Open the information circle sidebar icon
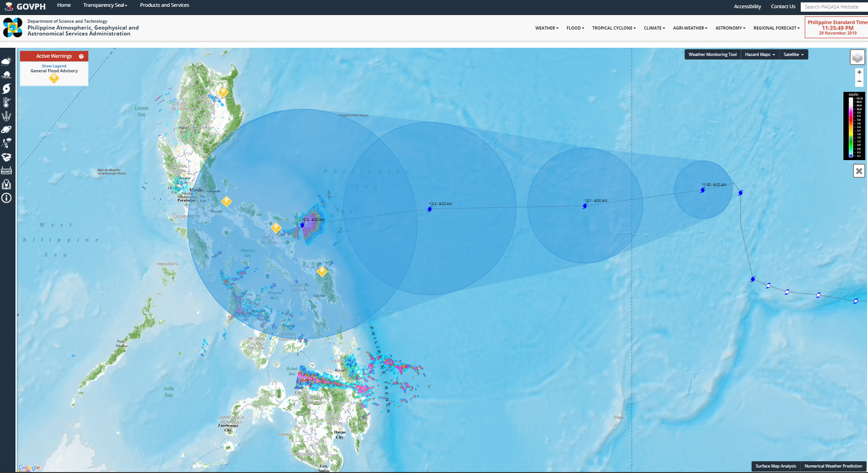The height and width of the screenshot is (473, 868). [x=6, y=198]
